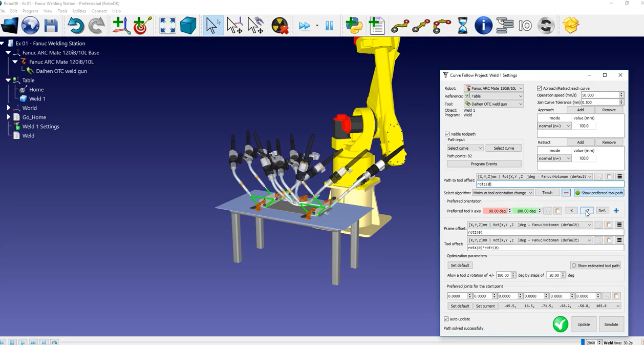The height and width of the screenshot is (345, 644).
Task: Open the Robot selection dropdown
Action: 493,88
